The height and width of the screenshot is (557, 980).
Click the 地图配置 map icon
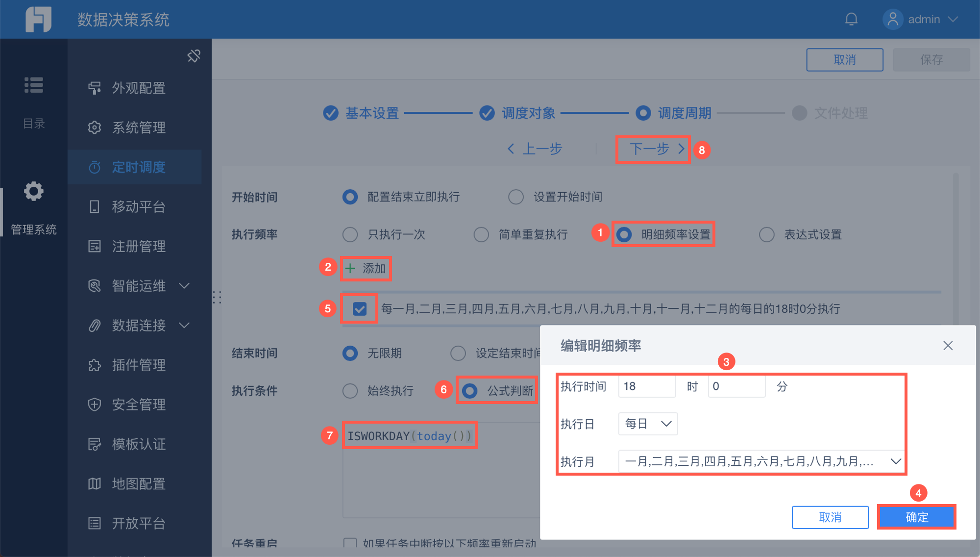click(95, 484)
